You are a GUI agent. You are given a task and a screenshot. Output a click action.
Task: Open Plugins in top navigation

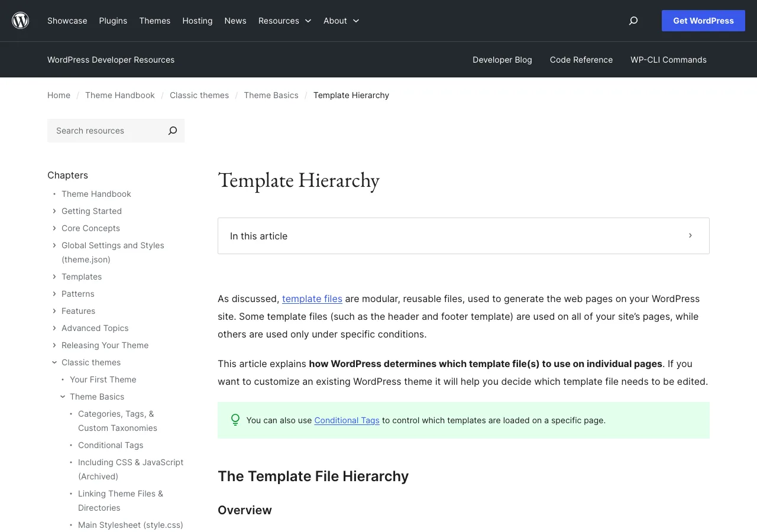[x=113, y=21]
